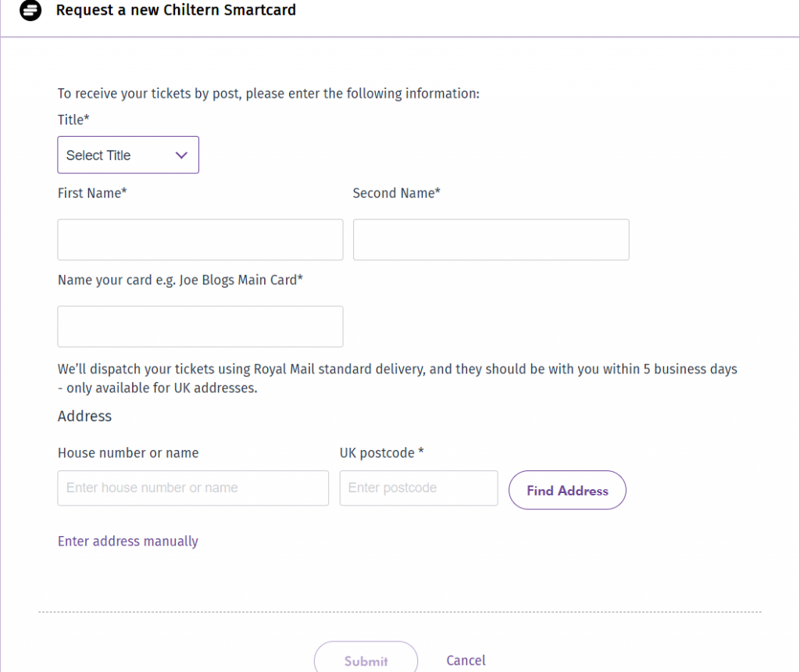Open the Enter address manually link
The height and width of the screenshot is (672, 800).
point(127,541)
